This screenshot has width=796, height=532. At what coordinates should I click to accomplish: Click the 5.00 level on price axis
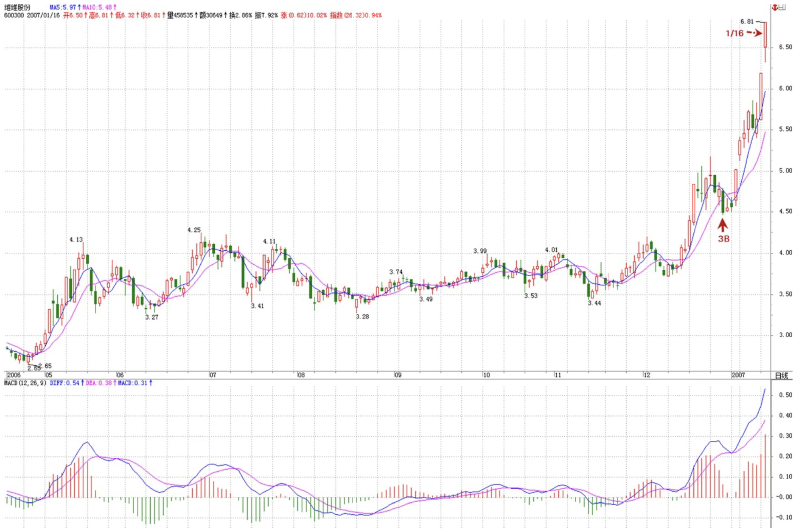(785, 171)
